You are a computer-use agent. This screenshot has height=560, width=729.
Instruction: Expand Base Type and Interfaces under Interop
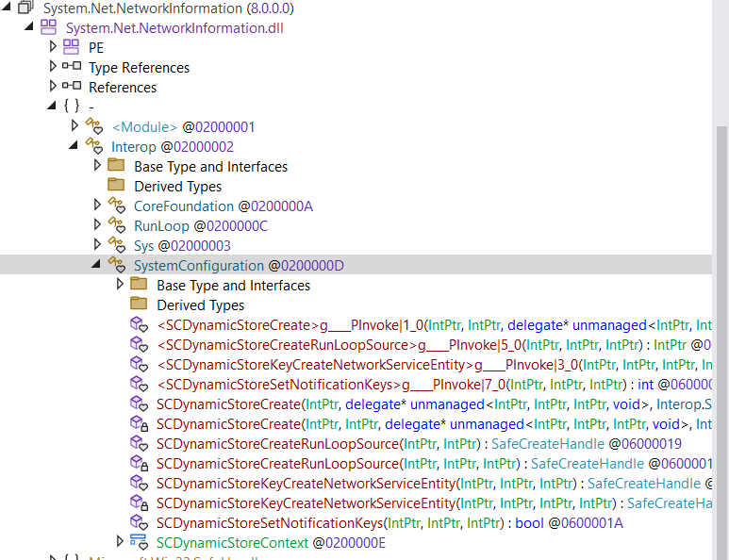click(97, 166)
